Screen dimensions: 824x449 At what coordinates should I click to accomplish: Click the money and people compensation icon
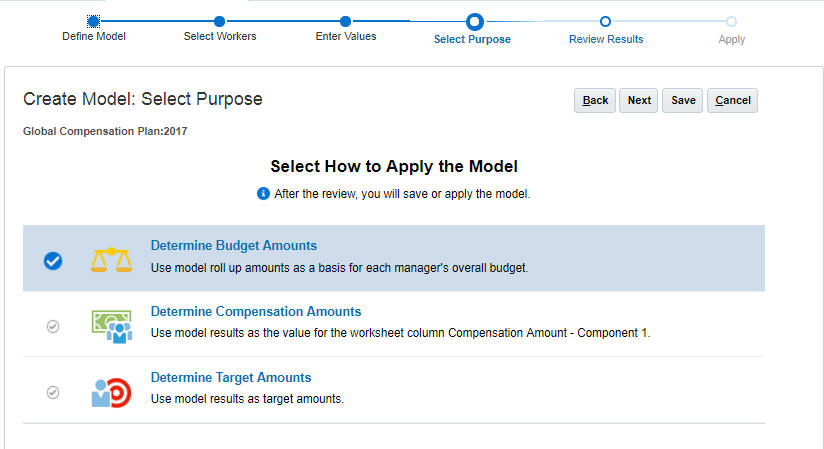tap(112, 325)
